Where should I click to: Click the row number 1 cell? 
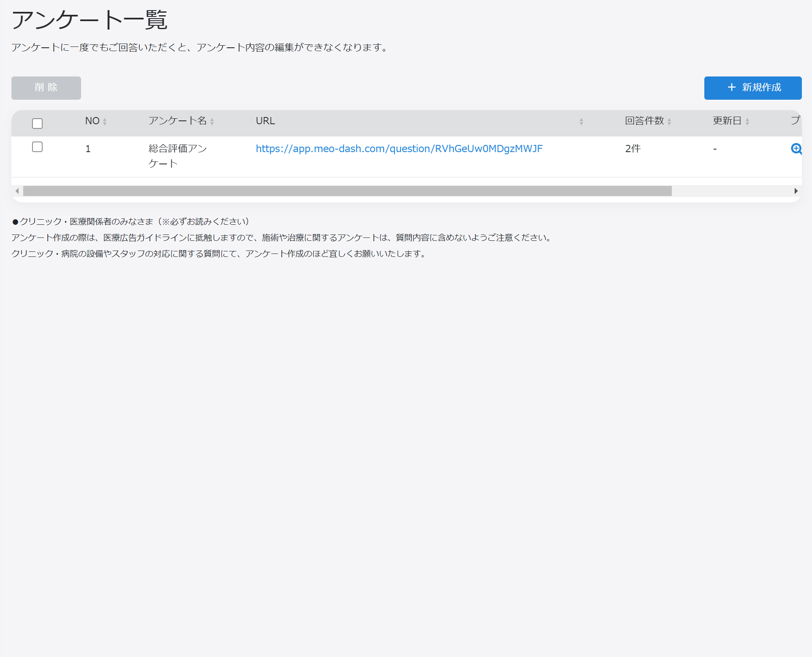[88, 149]
